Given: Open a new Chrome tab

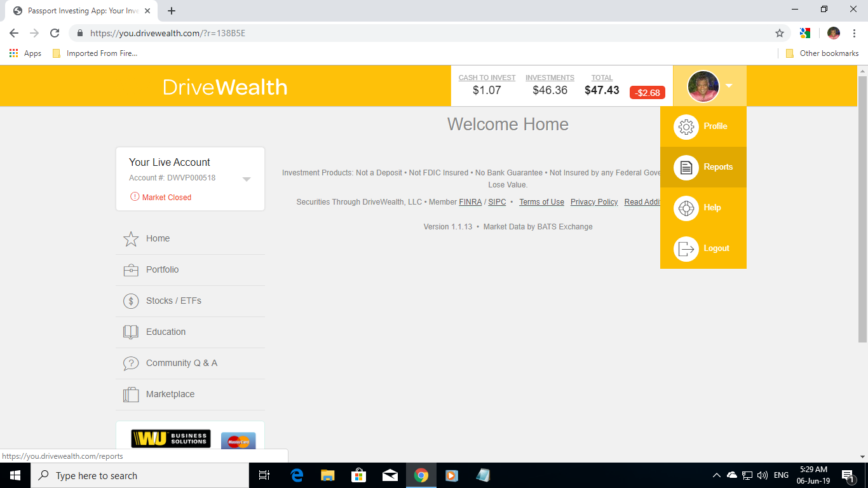Looking at the screenshot, I should tap(172, 11).
